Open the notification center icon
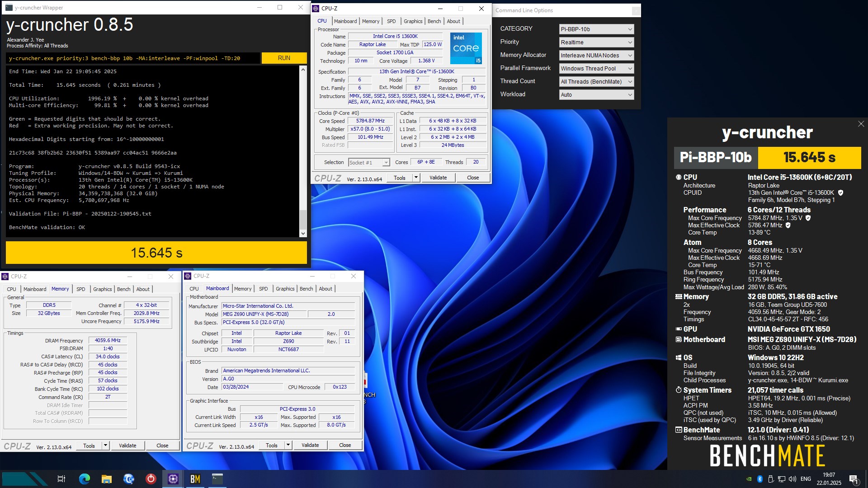Image resolution: width=868 pixels, height=488 pixels. pos(854,479)
